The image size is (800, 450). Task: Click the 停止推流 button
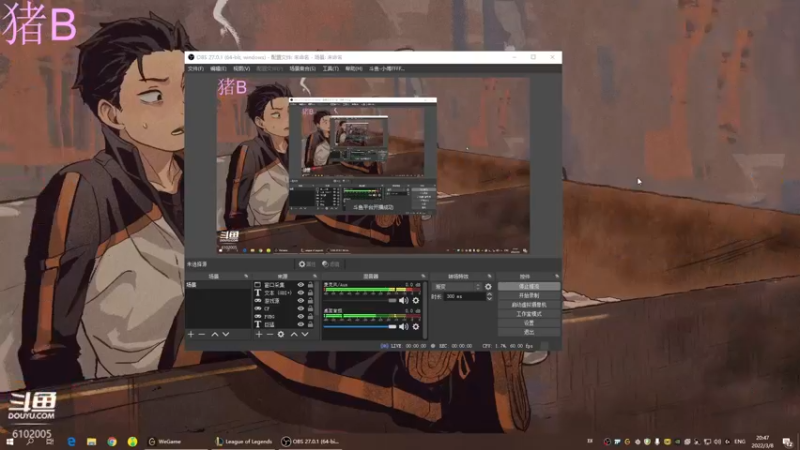tap(529, 286)
